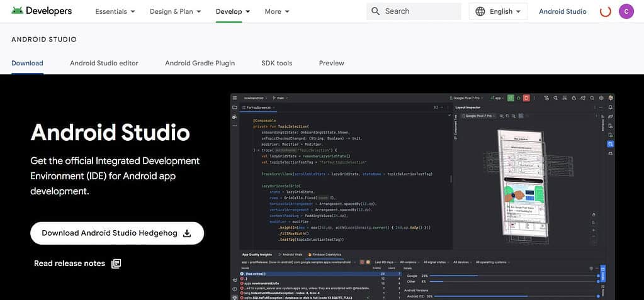Switch to Android Gradle Plugin tab
The image size is (644, 300).
point(200,63)
